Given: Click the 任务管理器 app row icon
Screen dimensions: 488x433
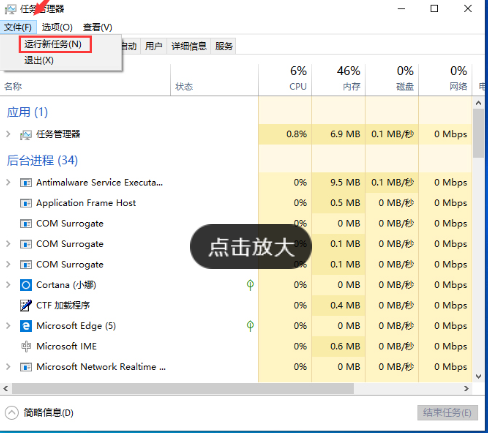Looking at the screenshot, I should point(26,135).
